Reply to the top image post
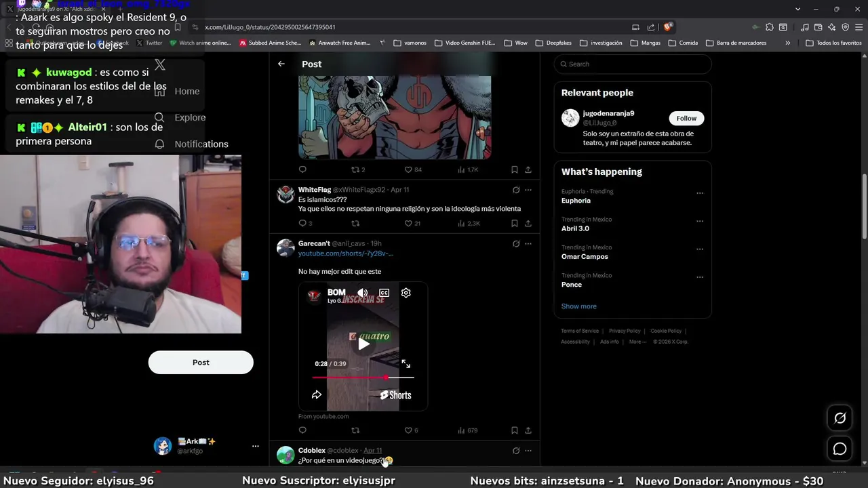This screenshot has height=488, width=868. [302, 169]
